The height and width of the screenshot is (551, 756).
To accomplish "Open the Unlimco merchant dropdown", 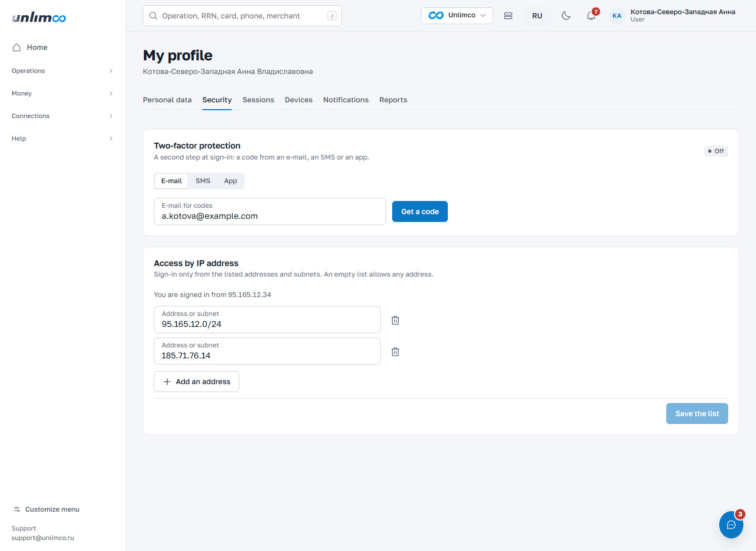I will [x=457, y=16].
